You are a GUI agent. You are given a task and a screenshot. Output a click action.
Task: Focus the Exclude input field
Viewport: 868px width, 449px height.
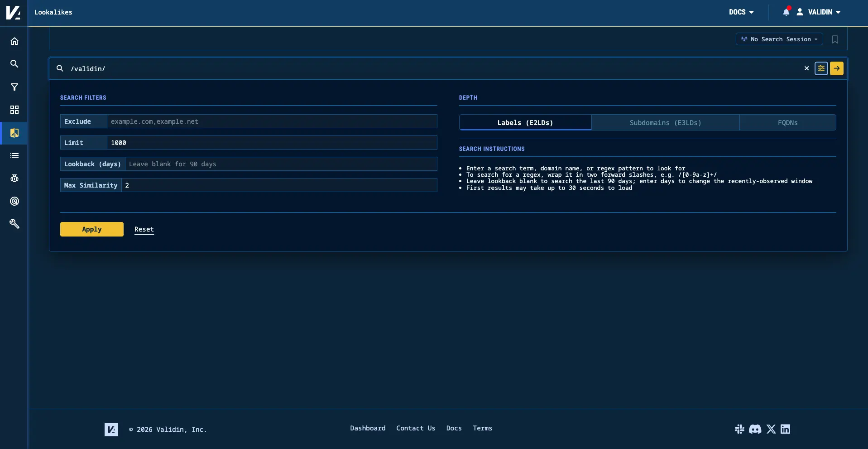click(272, 121)
